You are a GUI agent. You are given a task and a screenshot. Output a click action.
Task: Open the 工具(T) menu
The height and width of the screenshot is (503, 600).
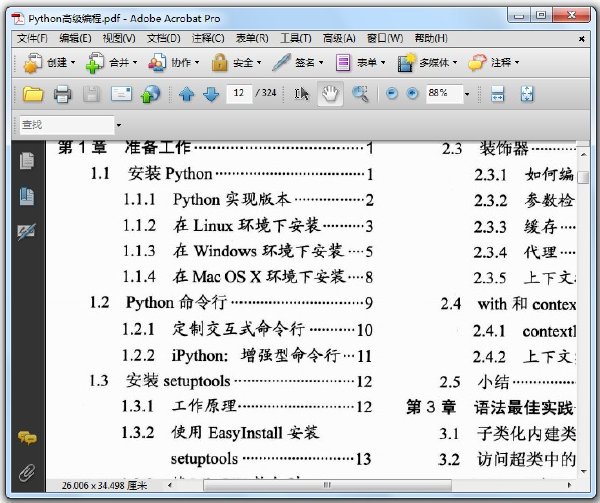point(296,38)
